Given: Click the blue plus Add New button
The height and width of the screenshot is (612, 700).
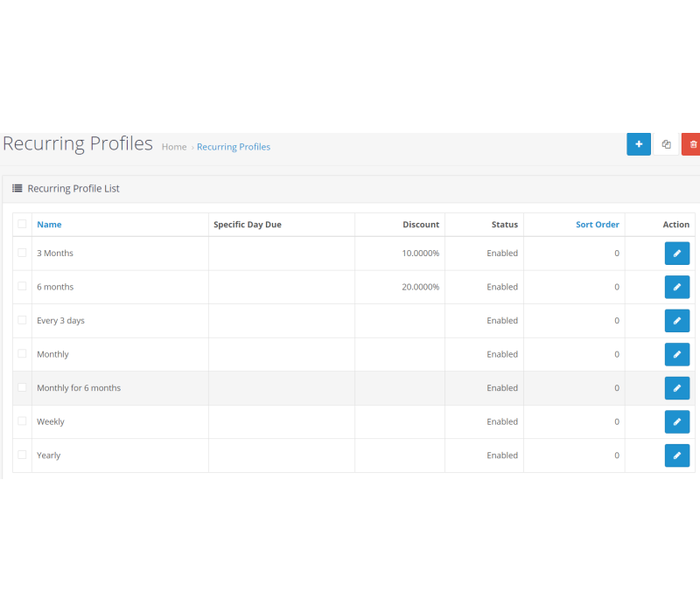Looking at the screenshot, I should coord(638,144).
